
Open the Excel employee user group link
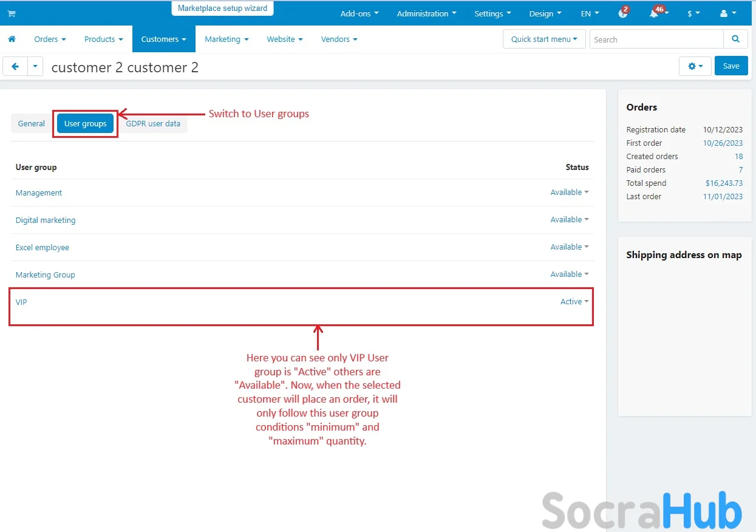[43, 247]
